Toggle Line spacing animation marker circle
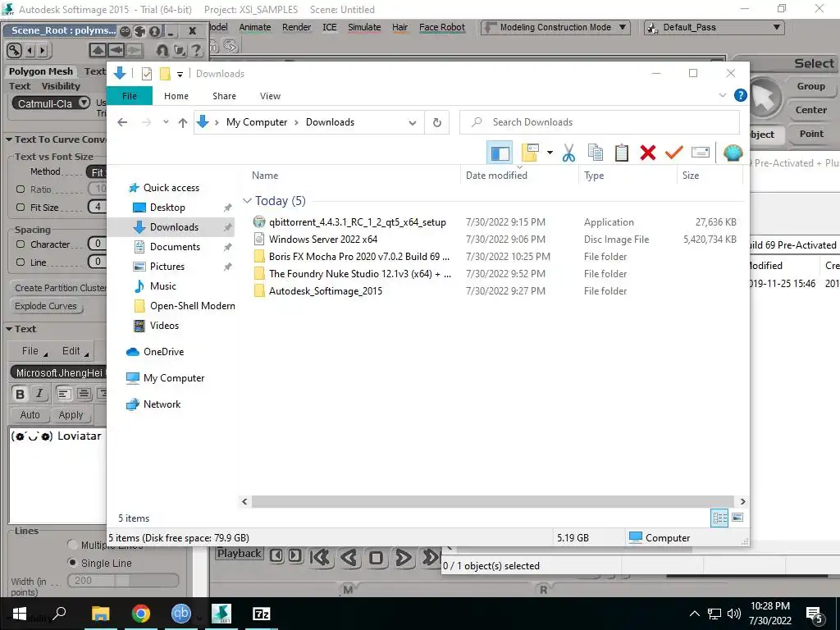840x630 pixels. [21, 262]
